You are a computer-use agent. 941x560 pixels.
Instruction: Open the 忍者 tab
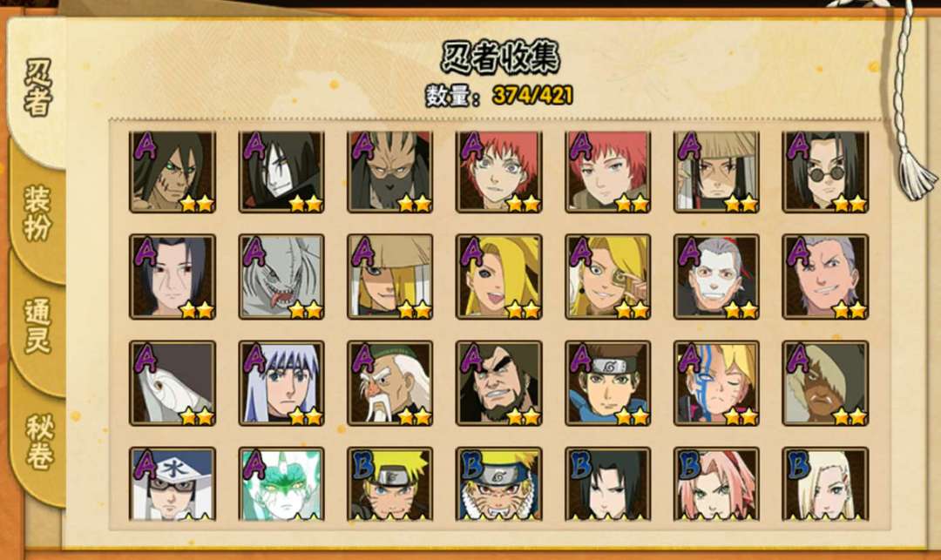coord(37,88)
